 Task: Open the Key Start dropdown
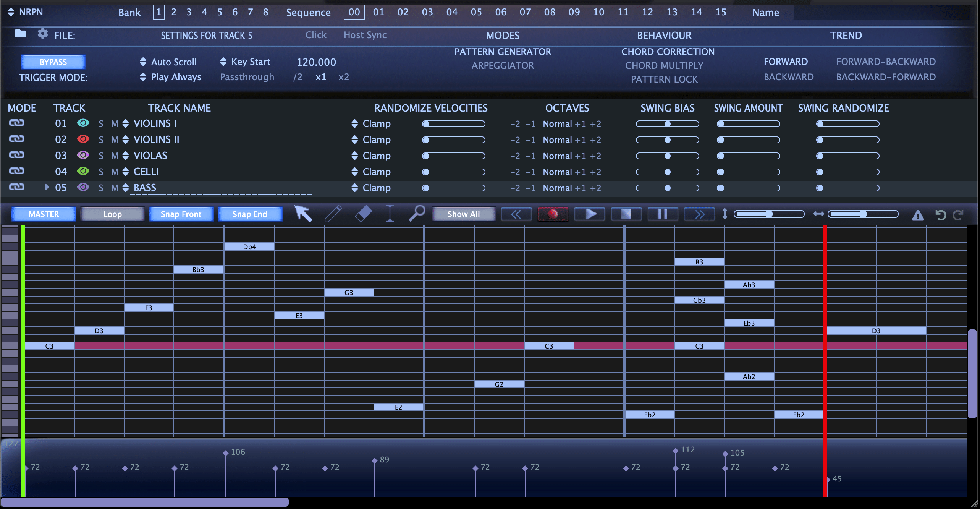245,62
